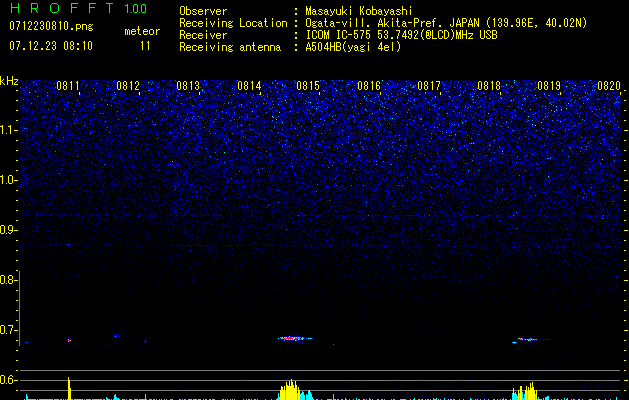Click the observer name Masayuki Kobayashi
This screenshot has height=400, width=629.
[x=359, y=11]
